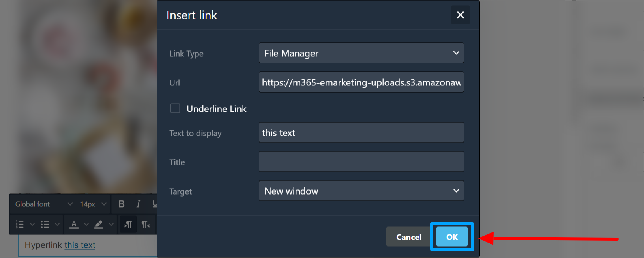
Task: Open the Target New window dropdown
Action: click(x=361, y=191)
